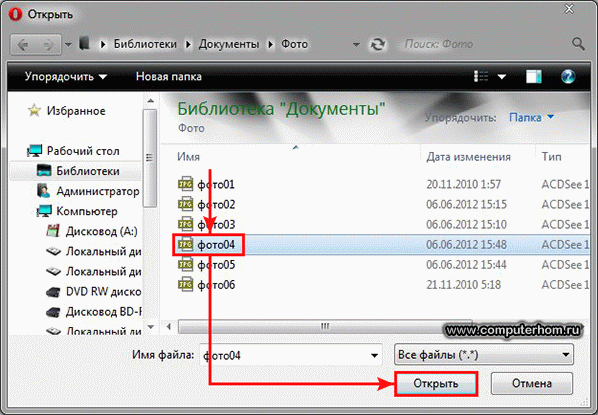Expand the Имя файла combo box arrow
Screen dimensions: 598x415
point(375,355)
